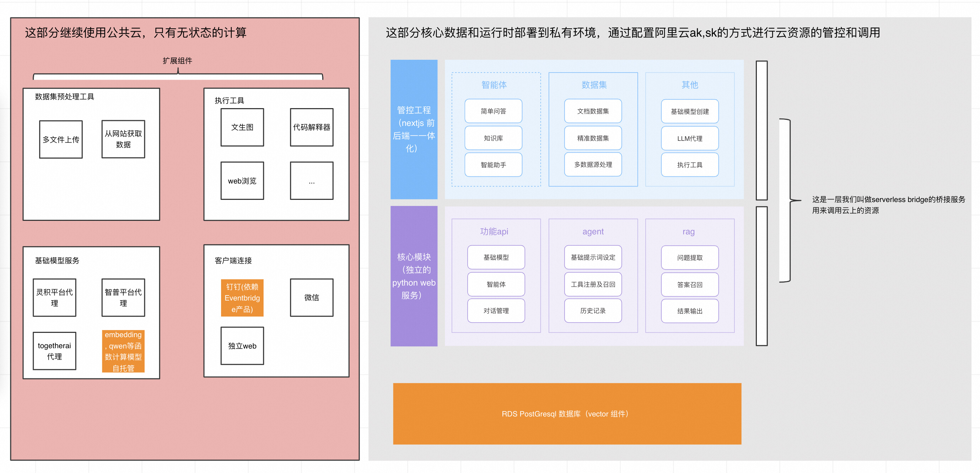
Task: Select the 数据集预处理工具 heading
Action: tap(64, 96)
